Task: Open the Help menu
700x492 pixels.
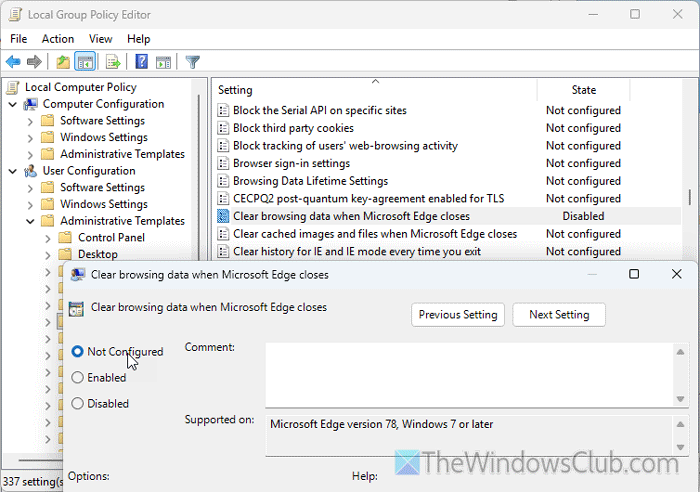Action: (138, 39)
